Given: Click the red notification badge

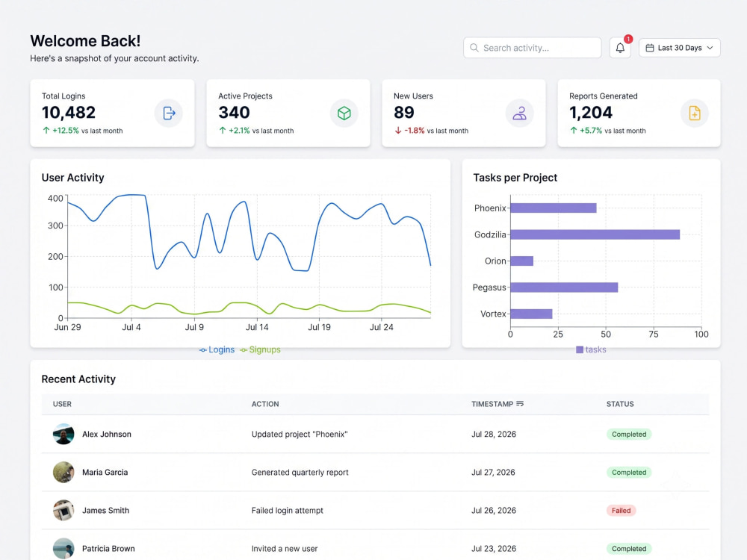Looking at the screenshot, I should point(628,39).
